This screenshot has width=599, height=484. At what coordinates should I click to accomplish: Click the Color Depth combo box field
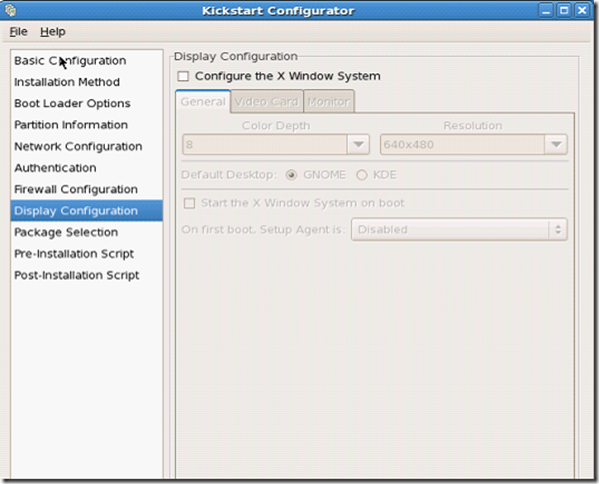(x=264, y=144)
